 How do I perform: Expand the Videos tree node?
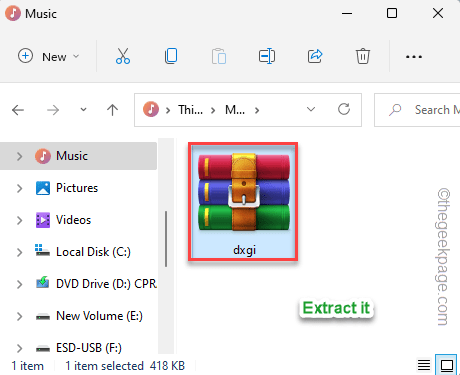coord(20,220)
